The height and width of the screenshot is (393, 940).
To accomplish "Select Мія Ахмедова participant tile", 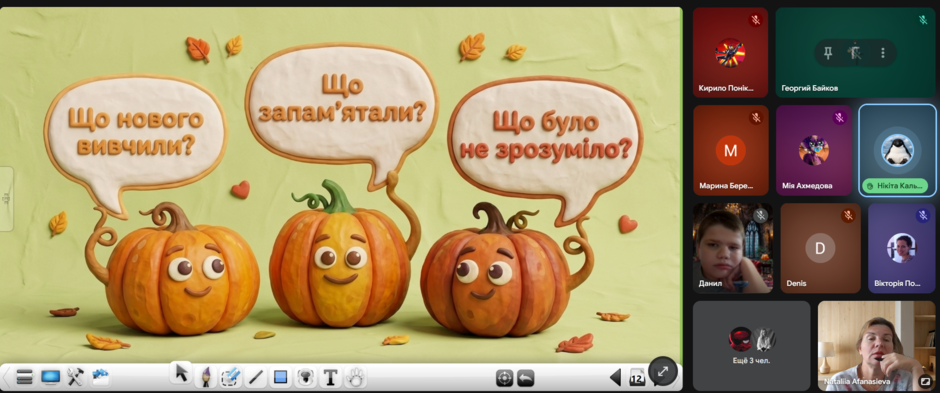I will coord(814,150).
